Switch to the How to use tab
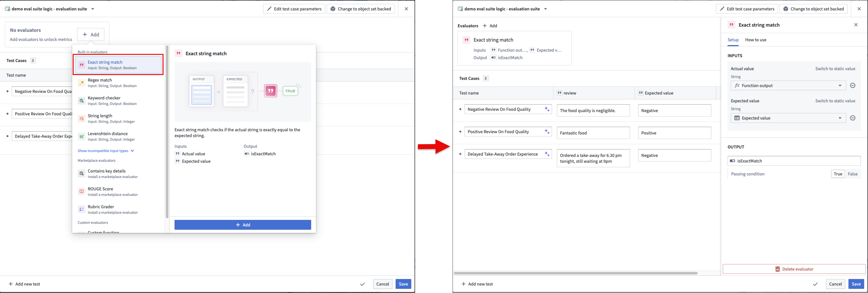Image resolution: width=868 pixels, height=293 pixels. click(756, 40)
